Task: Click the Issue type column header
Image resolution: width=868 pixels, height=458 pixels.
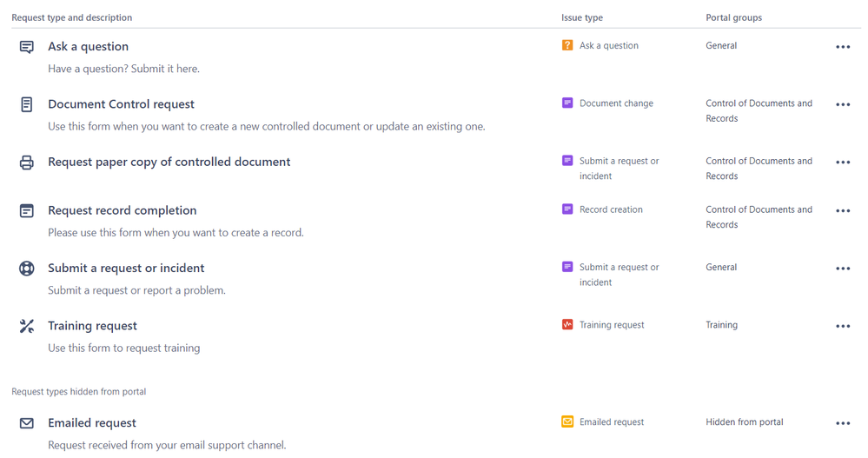Action: tap(582, 17)
